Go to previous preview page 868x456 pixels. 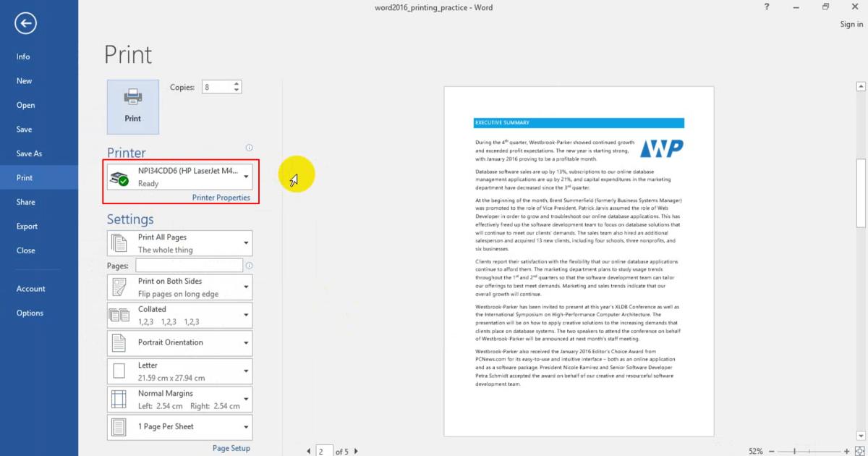310,452
